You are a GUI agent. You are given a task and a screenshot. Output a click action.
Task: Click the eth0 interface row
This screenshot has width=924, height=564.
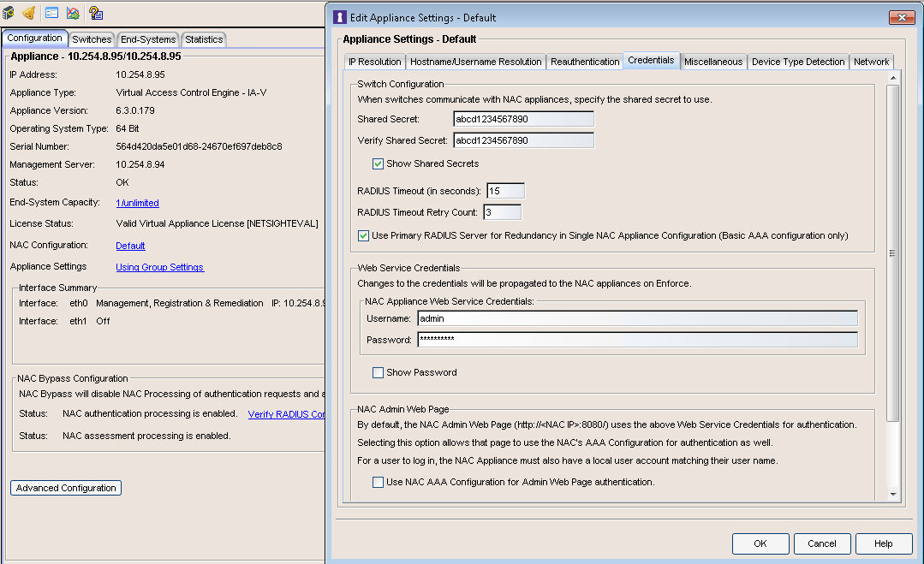point(171,303)
